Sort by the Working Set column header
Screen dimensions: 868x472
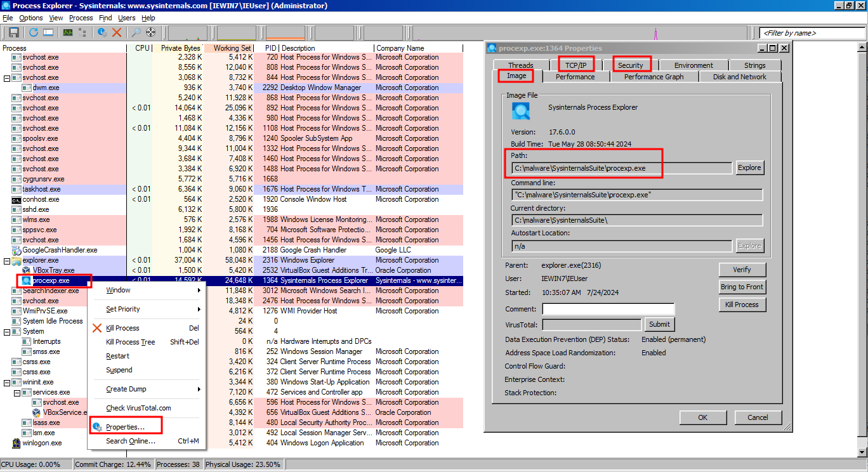click(x=229, y=48)
